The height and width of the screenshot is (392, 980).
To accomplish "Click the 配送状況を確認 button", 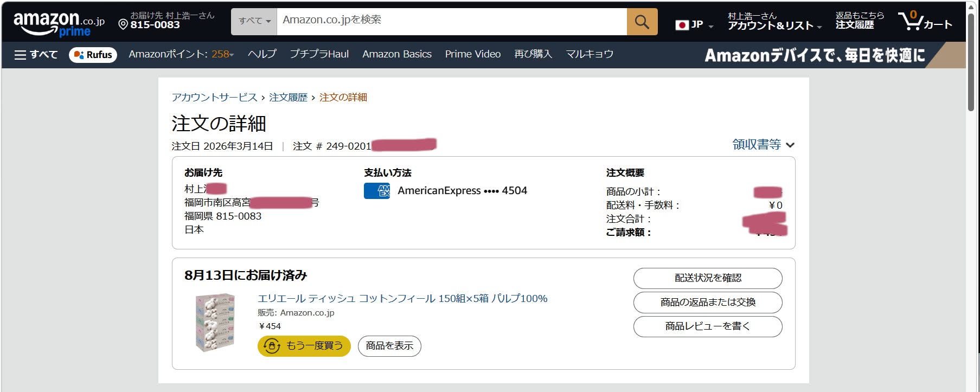I will coord(708,278).
